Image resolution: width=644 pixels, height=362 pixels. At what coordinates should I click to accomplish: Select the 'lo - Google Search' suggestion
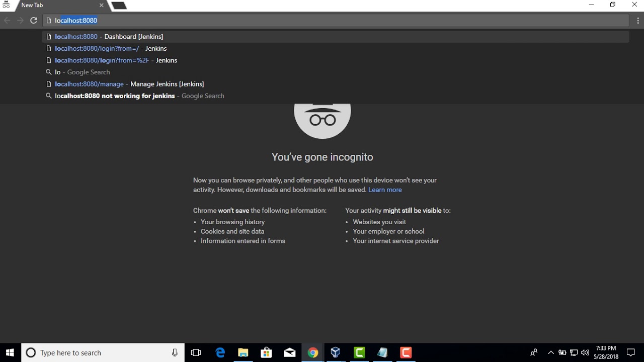tap(336, 72)
